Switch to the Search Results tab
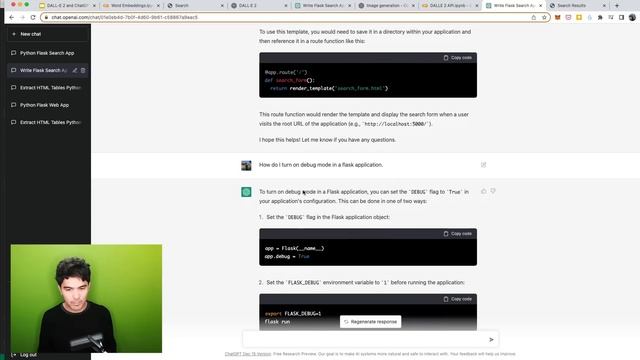Image resolution: width=640 pixels, height=360 pixels. point(577,6)
